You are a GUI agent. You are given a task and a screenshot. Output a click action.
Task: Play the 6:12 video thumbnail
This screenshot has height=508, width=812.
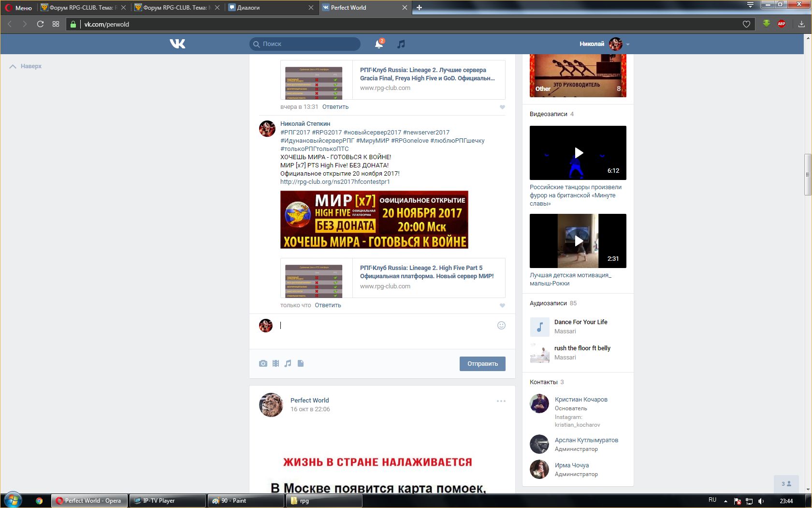coord(578,153)
